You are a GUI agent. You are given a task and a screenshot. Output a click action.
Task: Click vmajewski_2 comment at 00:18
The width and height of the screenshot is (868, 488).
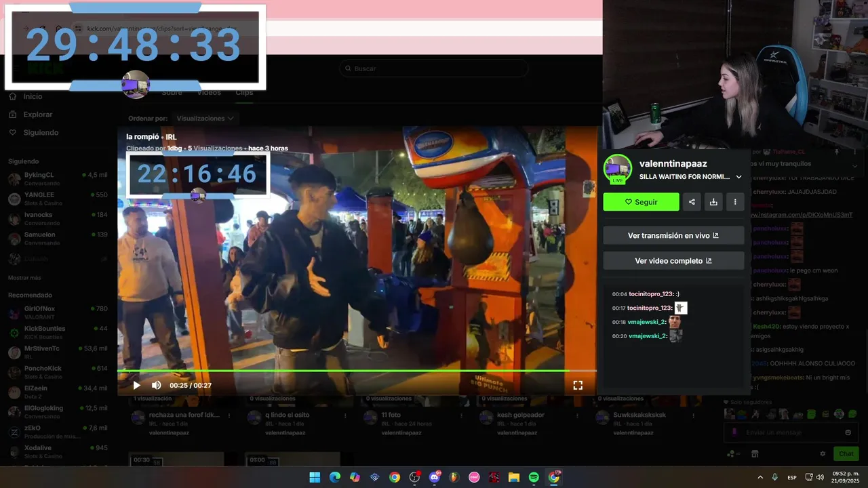coord(646,322)
